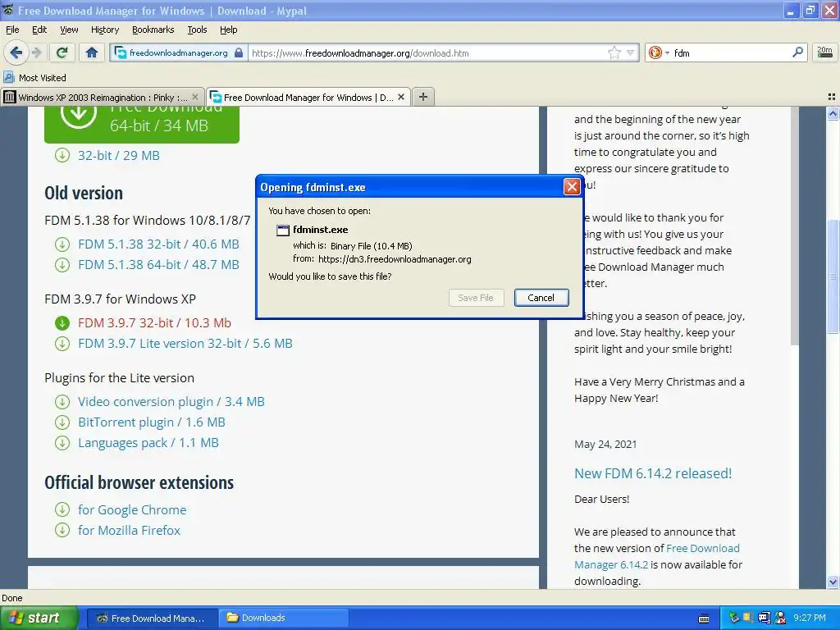Screen dimensions: 840x630
Task: Close the Opening fdminst.exe dialog
Action: [x=572, y=186]
